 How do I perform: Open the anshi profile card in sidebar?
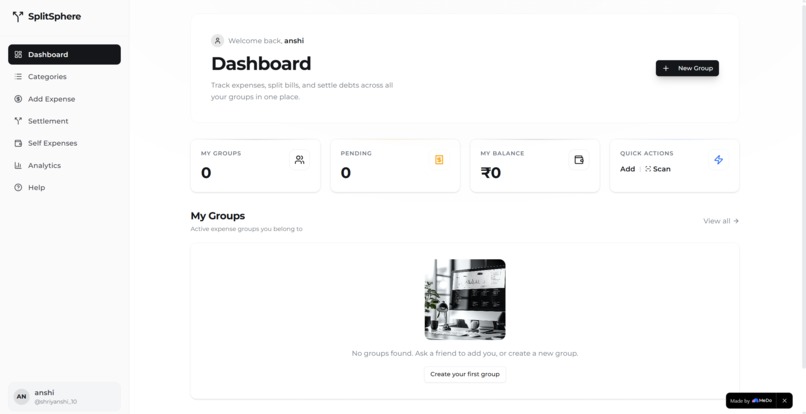(x=64, y=397)
